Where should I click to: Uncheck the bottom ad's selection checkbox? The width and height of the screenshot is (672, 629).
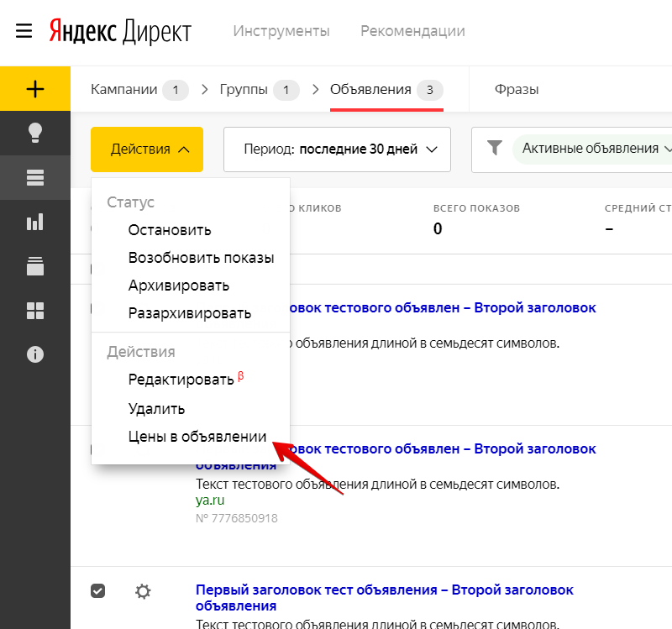tap(97, 590)
